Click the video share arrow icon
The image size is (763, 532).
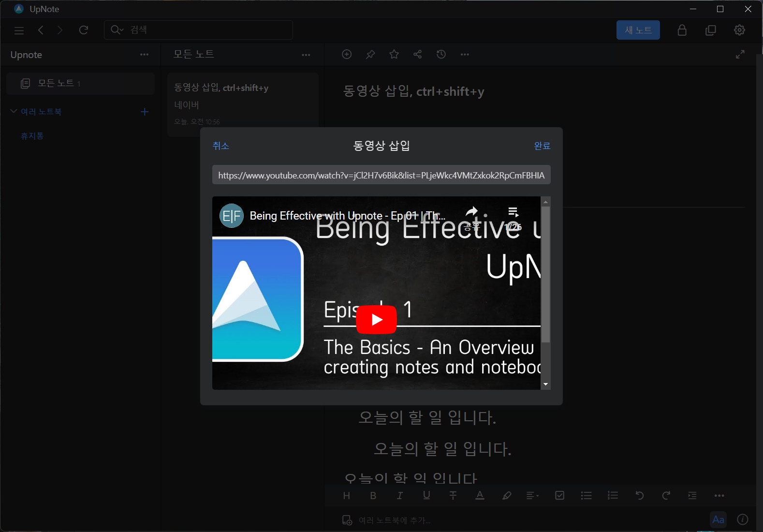[471, 213]
